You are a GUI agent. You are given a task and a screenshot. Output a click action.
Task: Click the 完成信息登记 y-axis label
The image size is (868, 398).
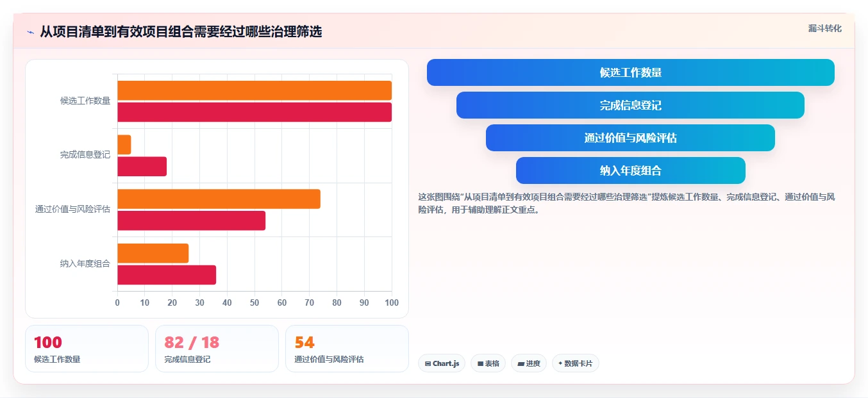85,155
